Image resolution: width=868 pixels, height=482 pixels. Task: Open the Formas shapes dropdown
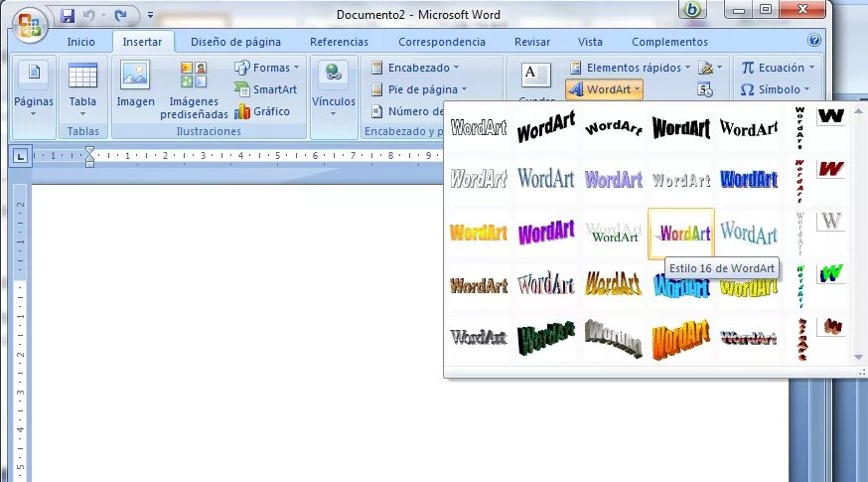(267, 68)
